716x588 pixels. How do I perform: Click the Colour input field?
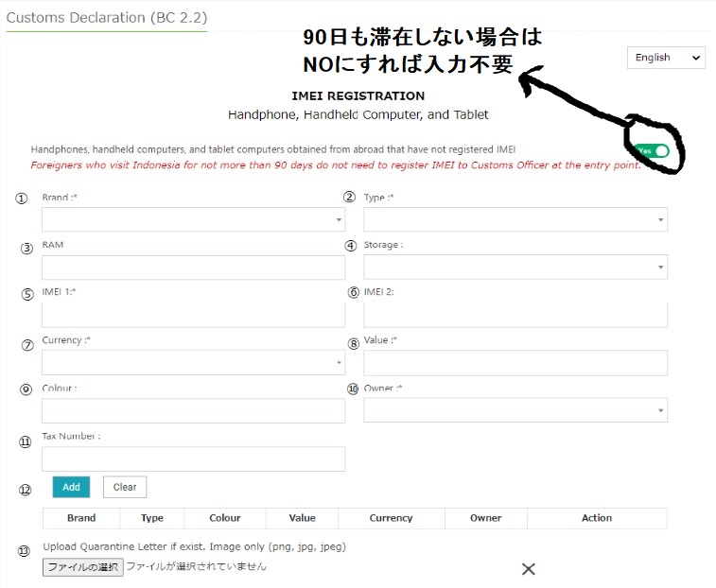tap(193, 410)
